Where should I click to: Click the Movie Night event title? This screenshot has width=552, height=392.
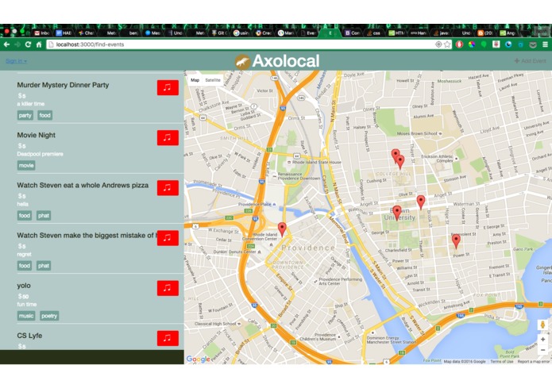click(x=37, y=135)
